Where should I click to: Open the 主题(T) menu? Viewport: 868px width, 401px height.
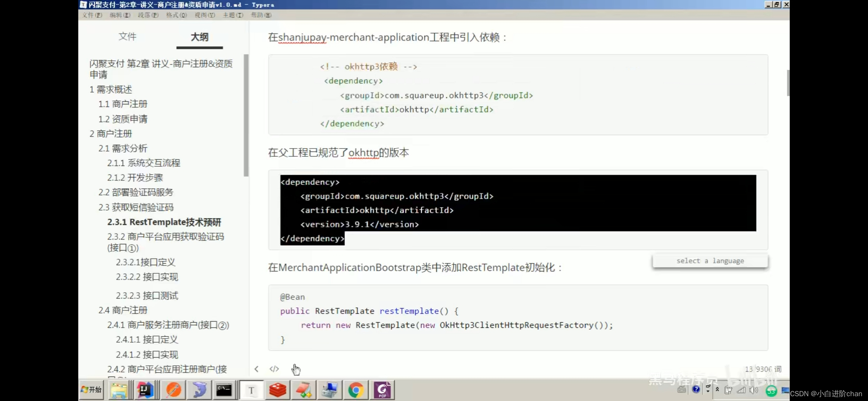pyautogui.click(x=233, y=15)
